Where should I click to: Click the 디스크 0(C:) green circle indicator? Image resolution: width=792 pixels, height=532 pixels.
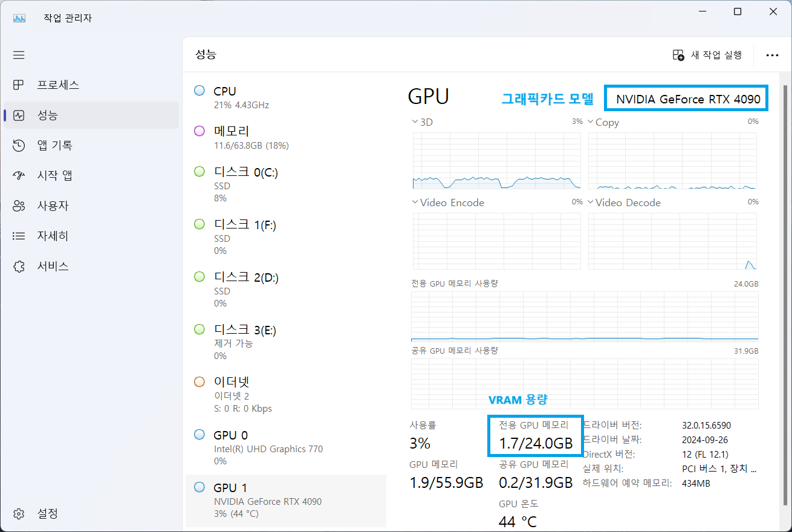click(x=200, y=172)
